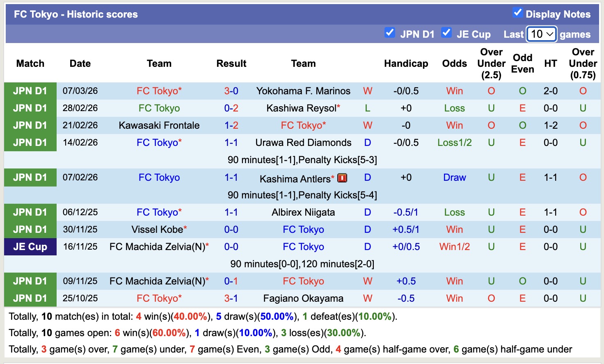Click the 3-0 result of the Yokohama match
604x364 pixels.
click(231, 91)
